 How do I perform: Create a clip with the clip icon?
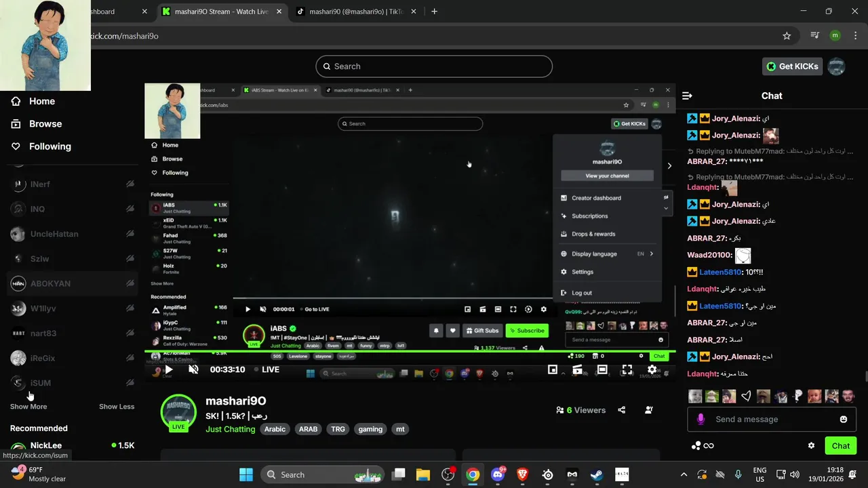pos(577,369)
